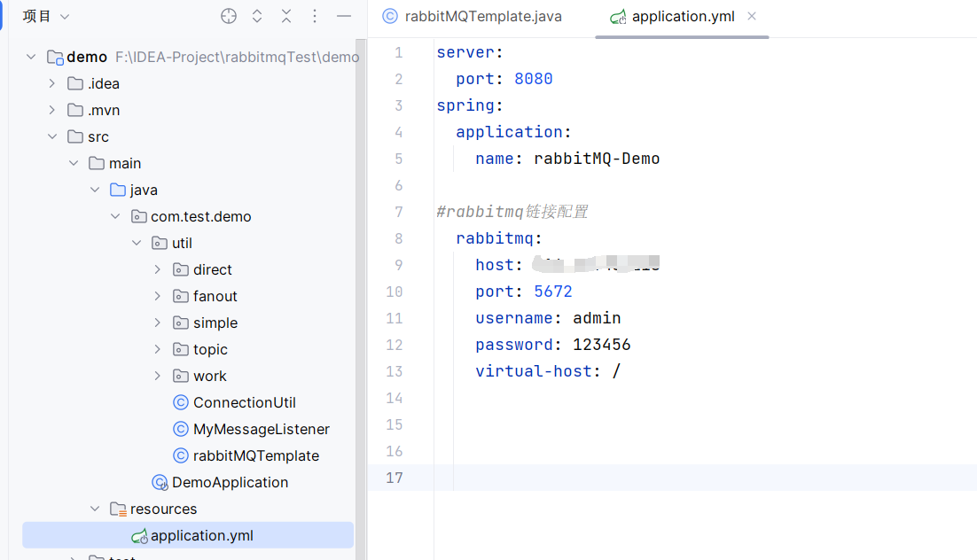Open the project panel options menu
This screenshot has width=977, height=560.
(x=315, y=16)
